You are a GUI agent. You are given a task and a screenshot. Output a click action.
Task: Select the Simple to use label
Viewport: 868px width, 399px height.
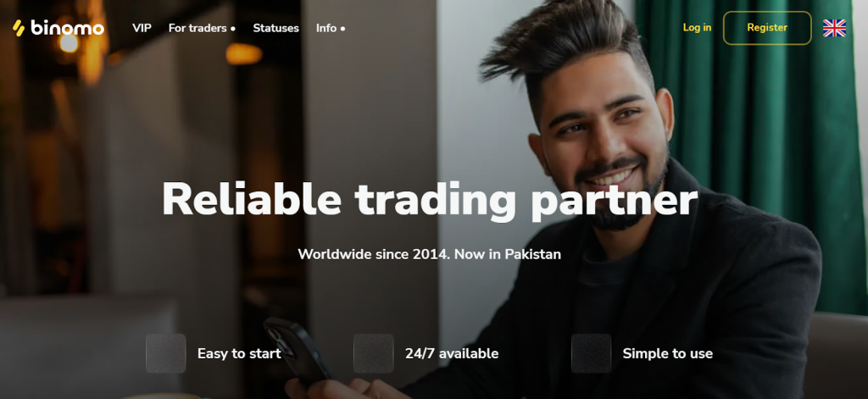(x=668, y=353)
